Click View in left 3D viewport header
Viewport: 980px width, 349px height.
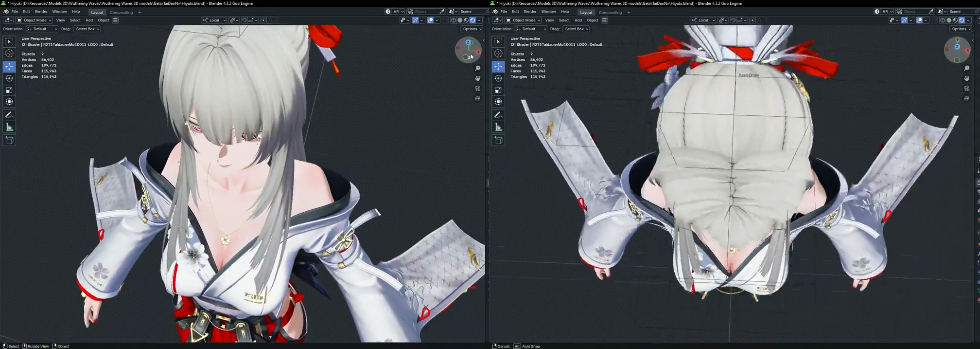(x=60, y=20)
